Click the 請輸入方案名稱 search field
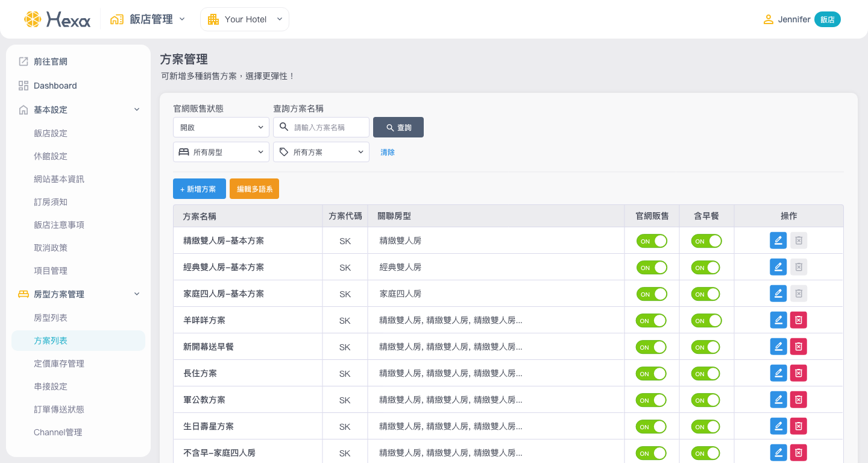The width and height of the screenshot is (868, 463). coord(329,127)
